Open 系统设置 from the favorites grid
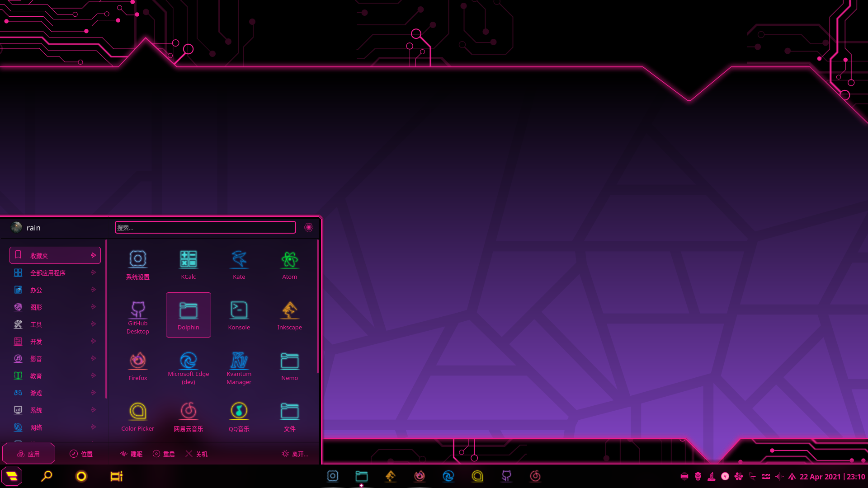868x488 pixels. tap(138, 264)
